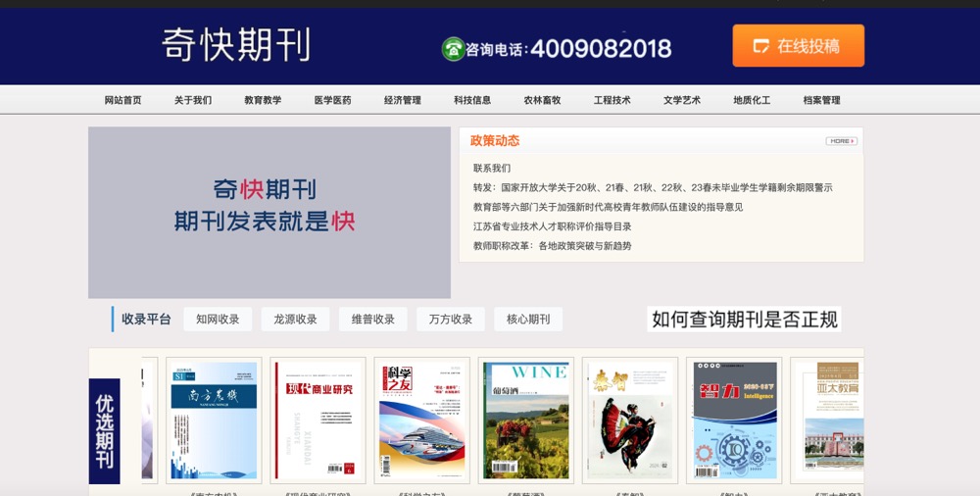Viewport: 980px width, 496px height.
Task: Open the 教育教学 menu item
Action: pos(263,100)
